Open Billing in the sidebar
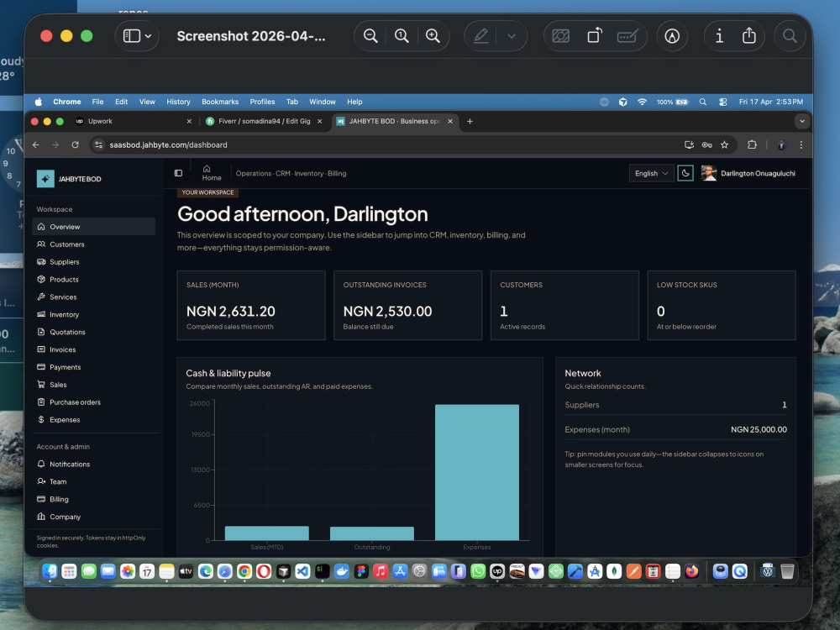840x630 pixels. coord(94,499)
